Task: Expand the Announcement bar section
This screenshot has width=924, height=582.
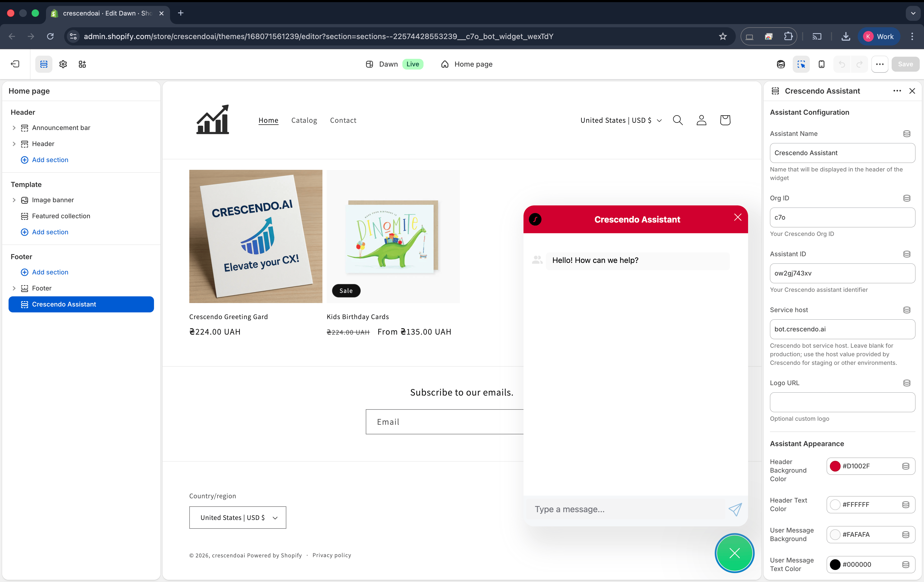Action: 14,128
